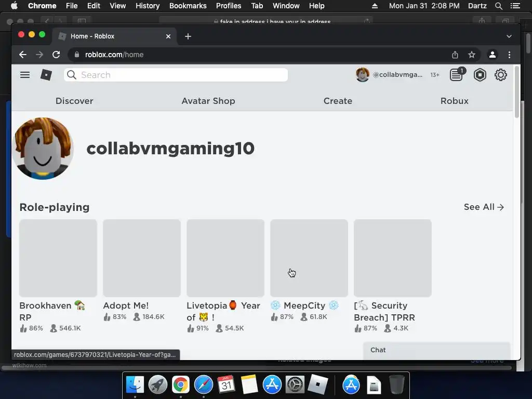
Task: Open the Chat panel
Action: coord(436,350)
